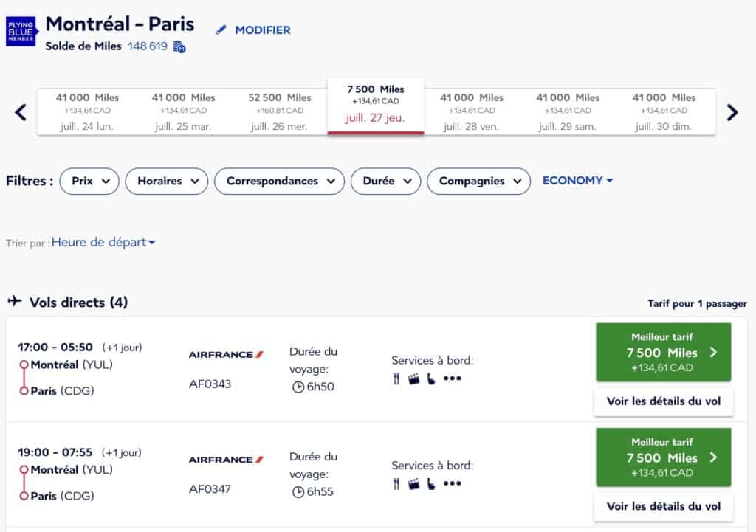Open the Prix filter dropdown
The image size is (756, 532).
[x=89, y=181]
